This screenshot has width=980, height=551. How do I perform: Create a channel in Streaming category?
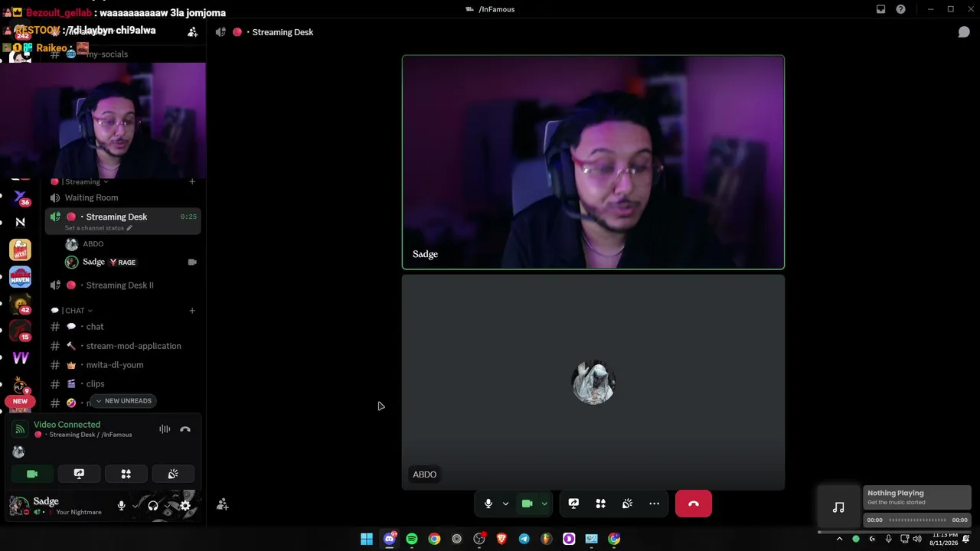pyautogui.click(x=192, y=182)
